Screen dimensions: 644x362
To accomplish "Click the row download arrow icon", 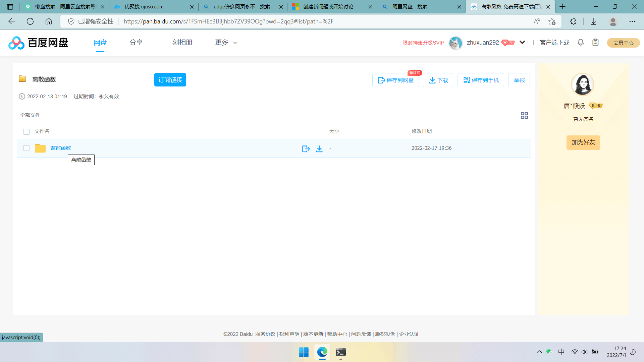I will [x=319, y=148].
